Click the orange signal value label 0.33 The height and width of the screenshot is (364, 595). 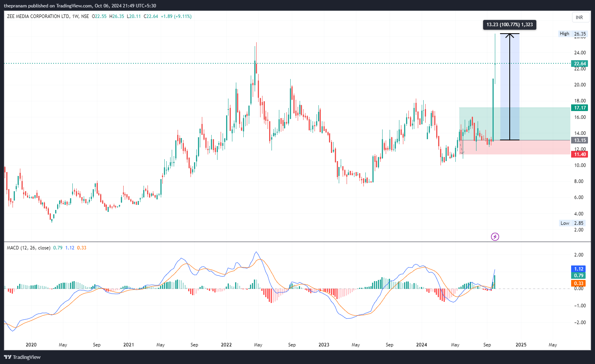(x=579, y=283)
